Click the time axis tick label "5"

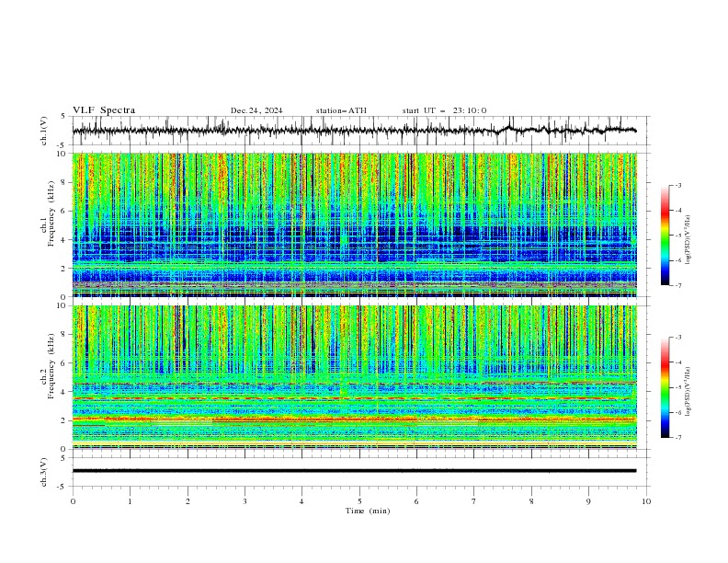pyautogui.click(x=359, y=501)
